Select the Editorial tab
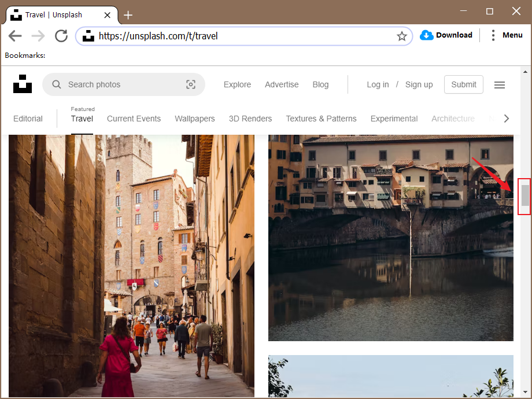Image resolution: width=532 pixels, height=399 pixels. tap(28, 119)
